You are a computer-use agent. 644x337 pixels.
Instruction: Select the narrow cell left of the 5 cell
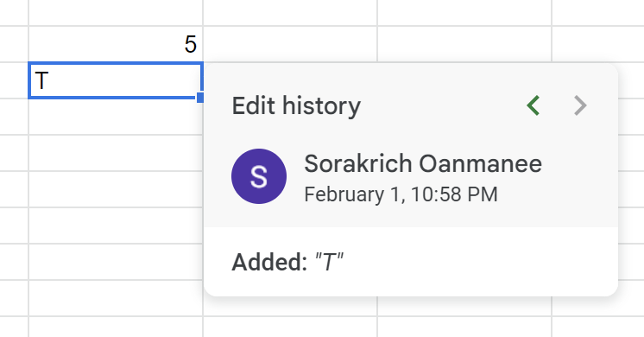[x=14, y=44]
